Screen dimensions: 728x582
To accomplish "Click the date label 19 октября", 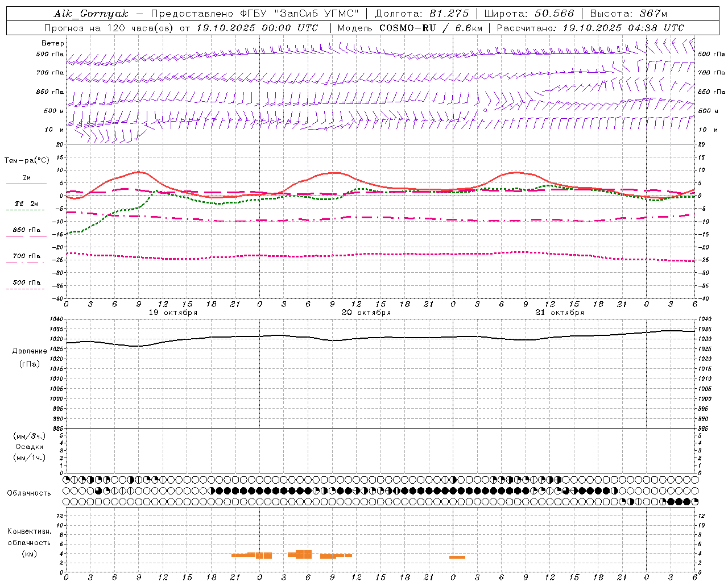I will point(173,313).
